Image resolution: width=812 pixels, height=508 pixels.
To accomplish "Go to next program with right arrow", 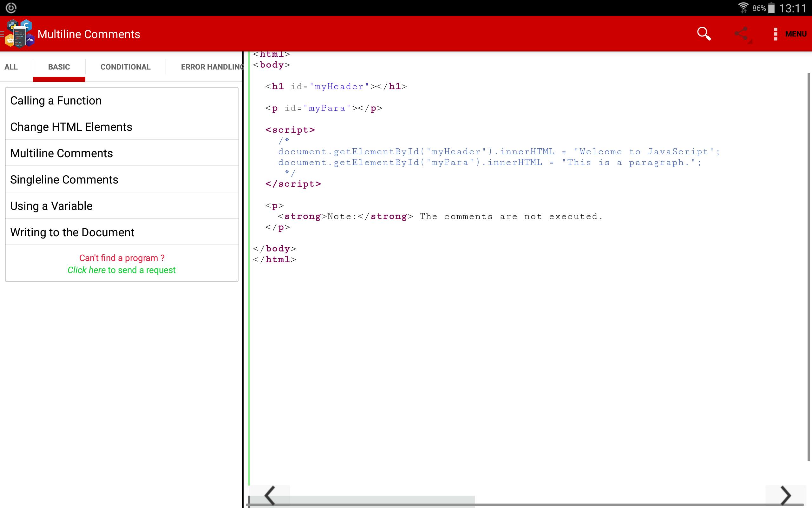I will [785, 496].
